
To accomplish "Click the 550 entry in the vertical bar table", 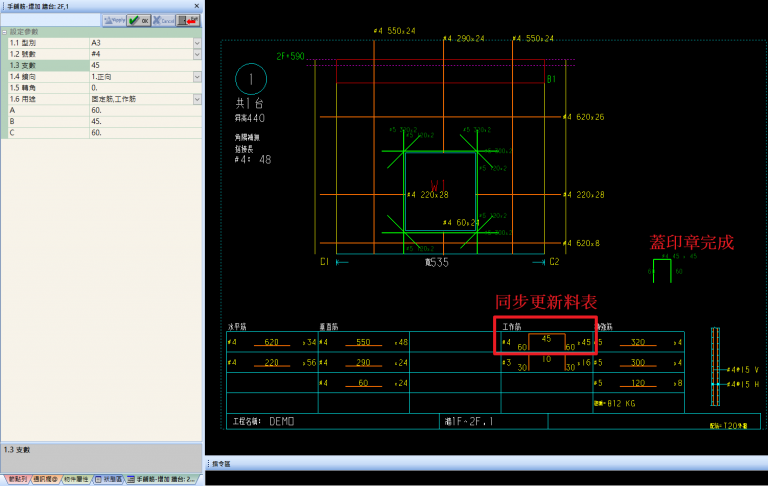I will (x=363, y=342).
